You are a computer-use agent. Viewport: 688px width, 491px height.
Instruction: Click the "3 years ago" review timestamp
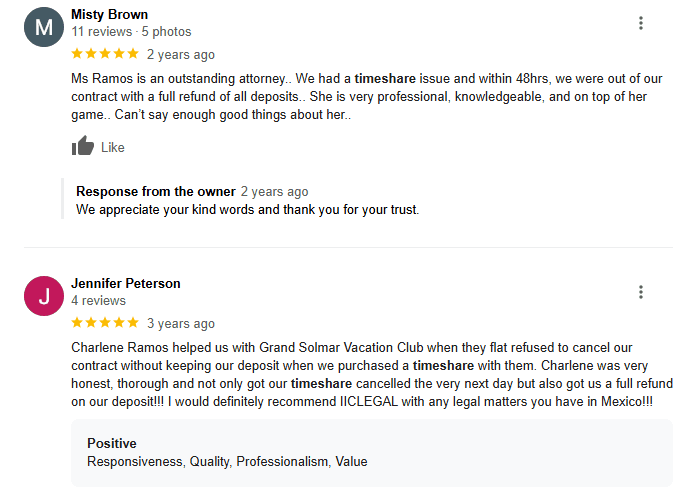pos(181,324)
